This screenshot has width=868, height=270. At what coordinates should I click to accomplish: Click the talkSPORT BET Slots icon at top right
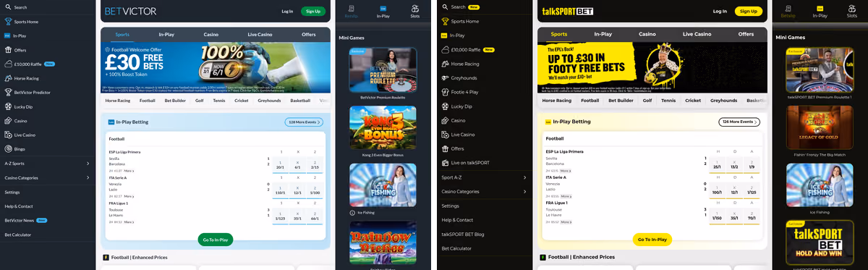(x=852, y=8)
